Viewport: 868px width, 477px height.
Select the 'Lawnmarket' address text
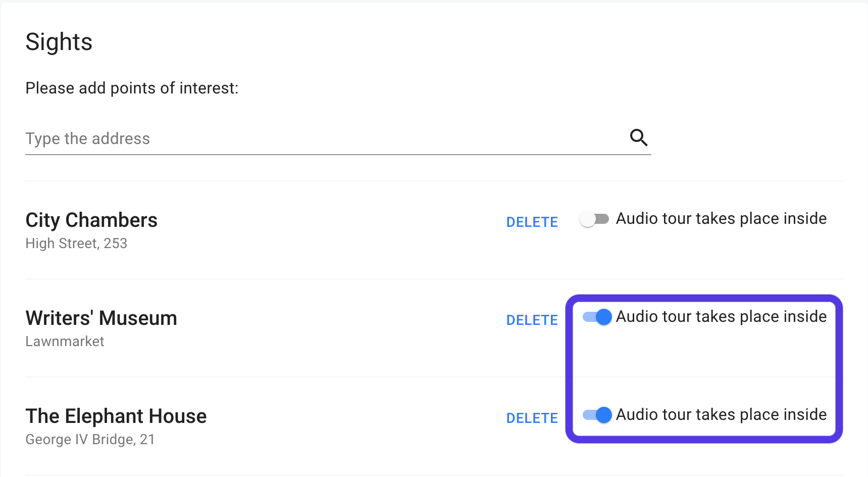point(65,342)
